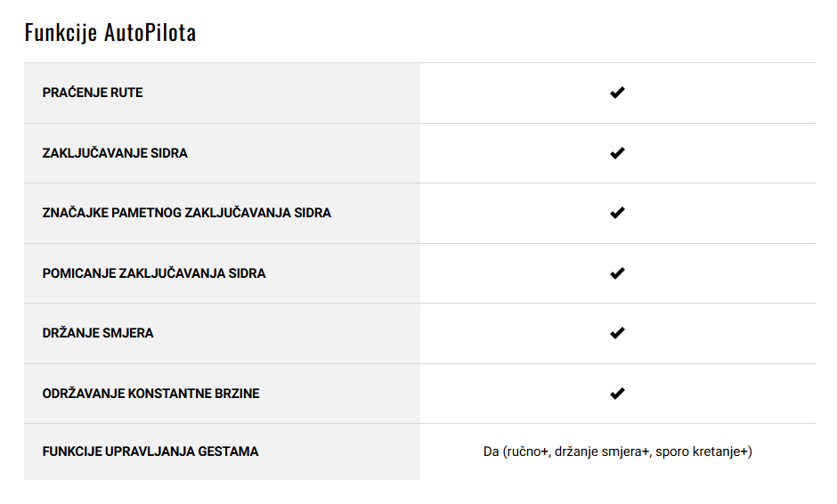Click the checkmark beside Zaključavanje sidra
This screenshot has height=504, width=837.
coord(617,153)
